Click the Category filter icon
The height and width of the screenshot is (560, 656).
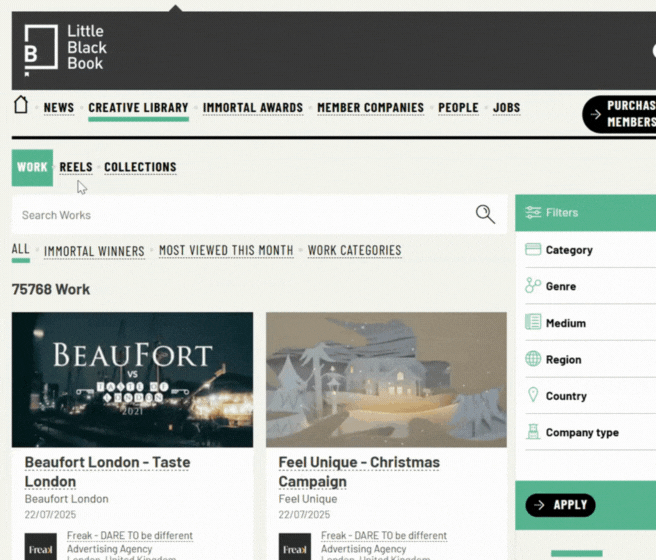point(533,250)
